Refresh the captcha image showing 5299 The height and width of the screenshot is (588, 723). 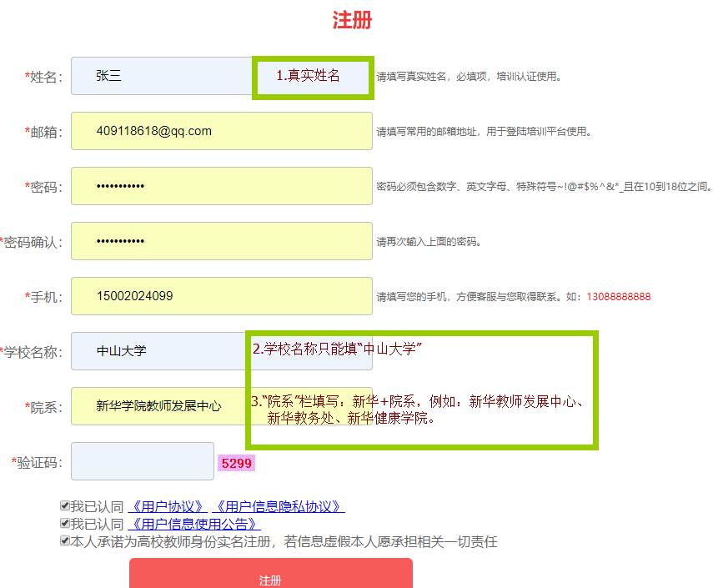coord(236,463)
